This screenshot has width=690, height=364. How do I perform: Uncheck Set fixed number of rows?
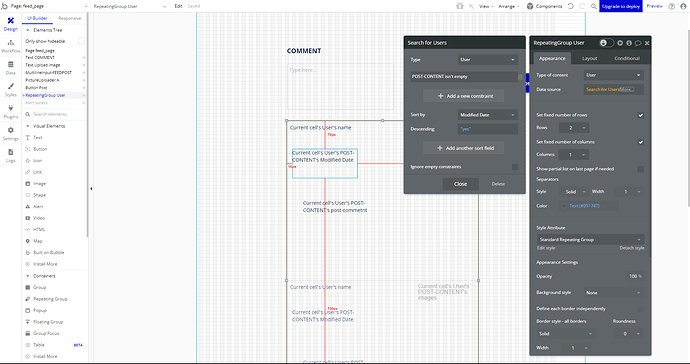641,115
